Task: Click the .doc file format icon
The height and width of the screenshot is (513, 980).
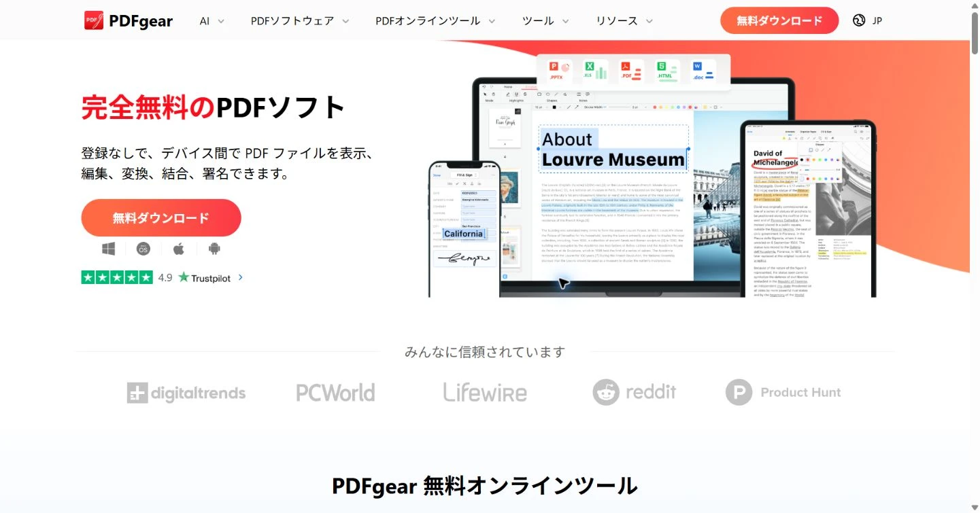Action: [703, 72]
